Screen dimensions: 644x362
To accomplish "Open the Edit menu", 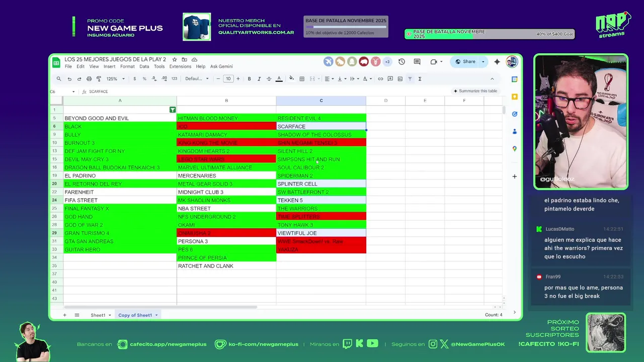I will coord(80,66).
